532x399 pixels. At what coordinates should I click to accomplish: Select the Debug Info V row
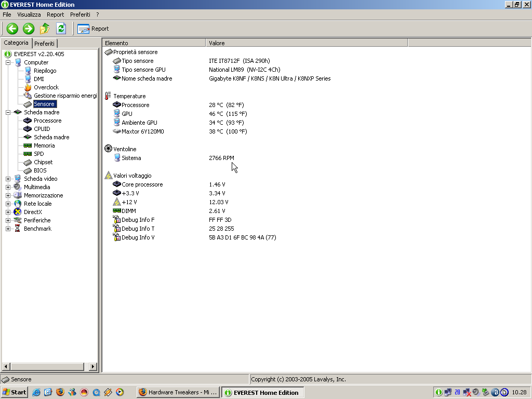[x=194, y=237]
